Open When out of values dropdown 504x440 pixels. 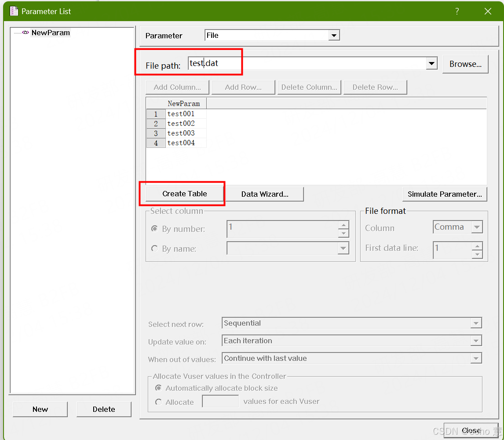pos(352,358)
